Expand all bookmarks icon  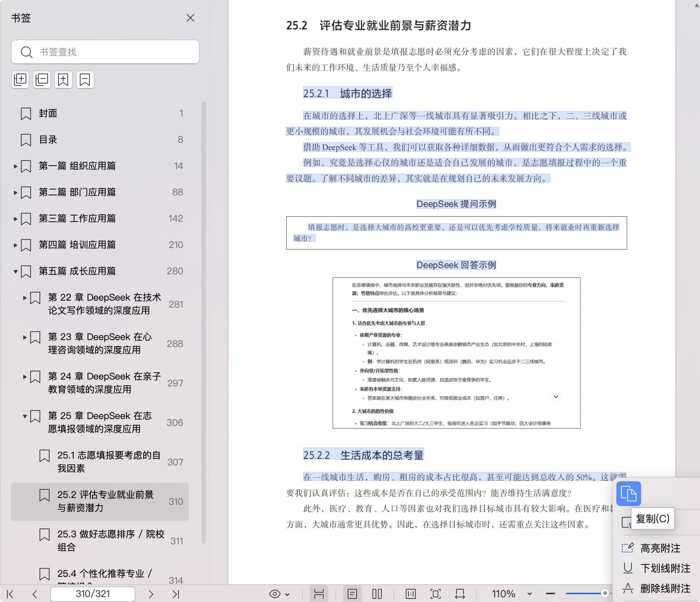(x=20, y=80)
